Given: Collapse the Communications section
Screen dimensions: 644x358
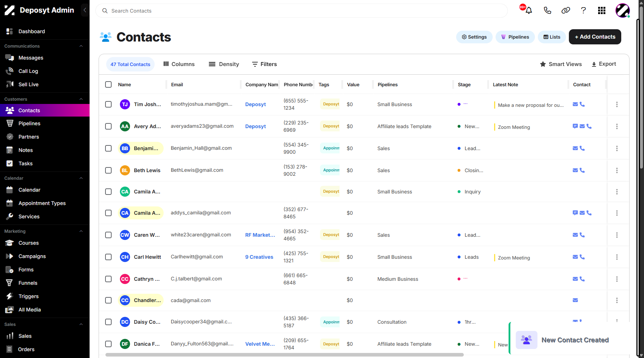Looking at the screenshot, I should click(81, 46).
